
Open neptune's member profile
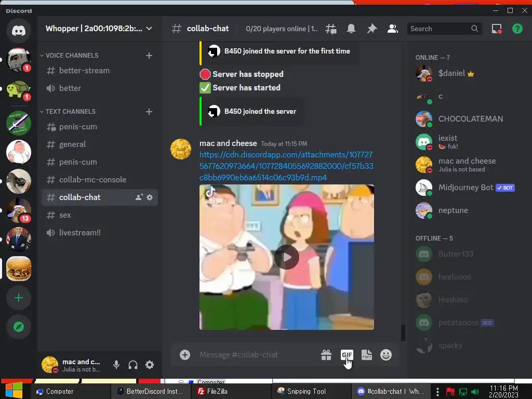pos(468,210)
